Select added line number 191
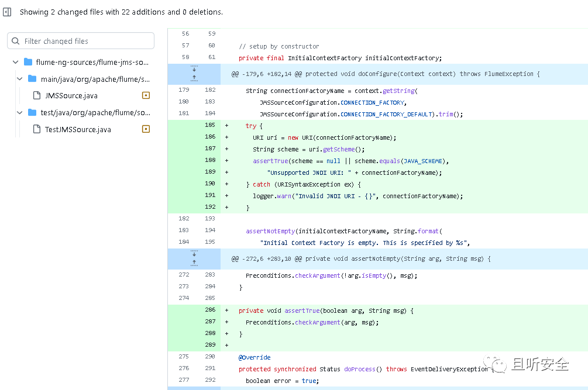Screen dimensions: 588x390 click(x=210, y=195)
